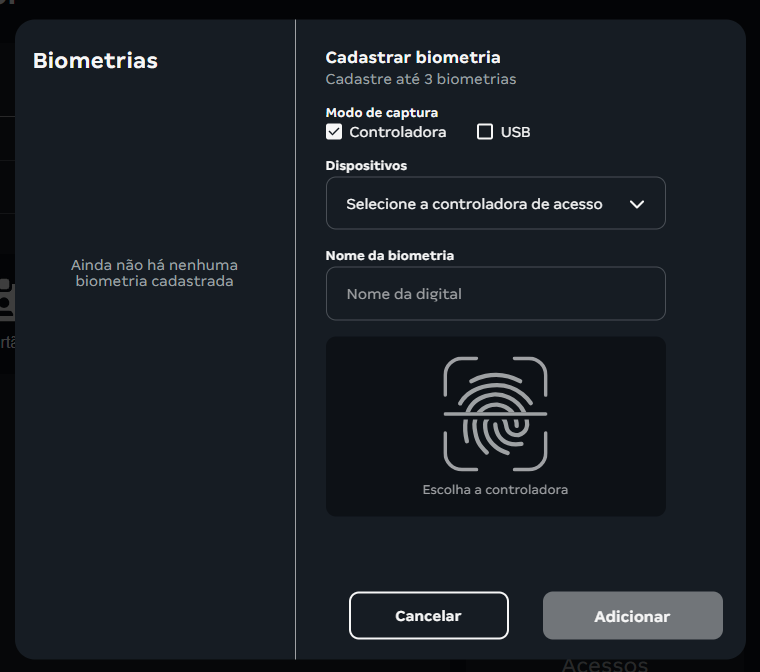Click the fingerprint scan icon
This screenshot has width=760, height=672.
tap(495, 414)
